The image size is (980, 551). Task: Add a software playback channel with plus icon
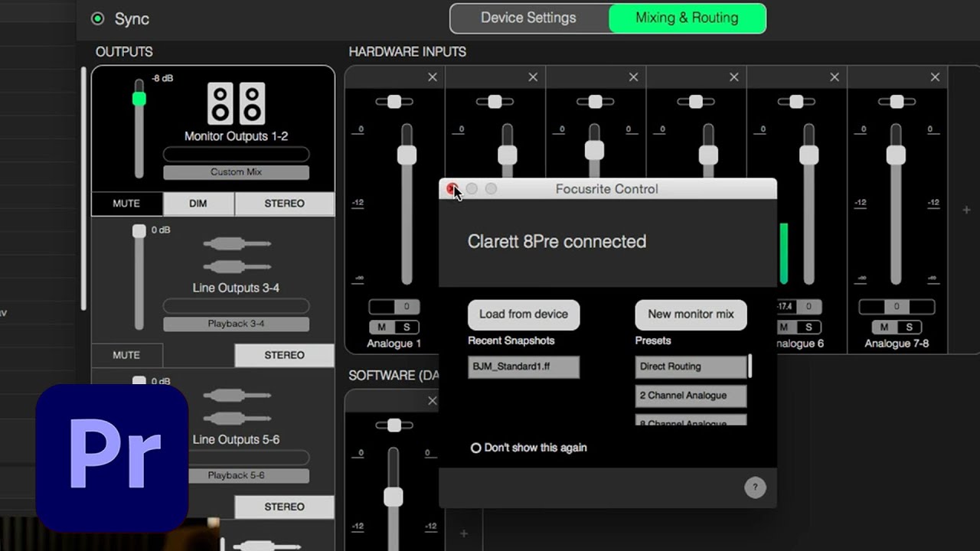point(463,533)
